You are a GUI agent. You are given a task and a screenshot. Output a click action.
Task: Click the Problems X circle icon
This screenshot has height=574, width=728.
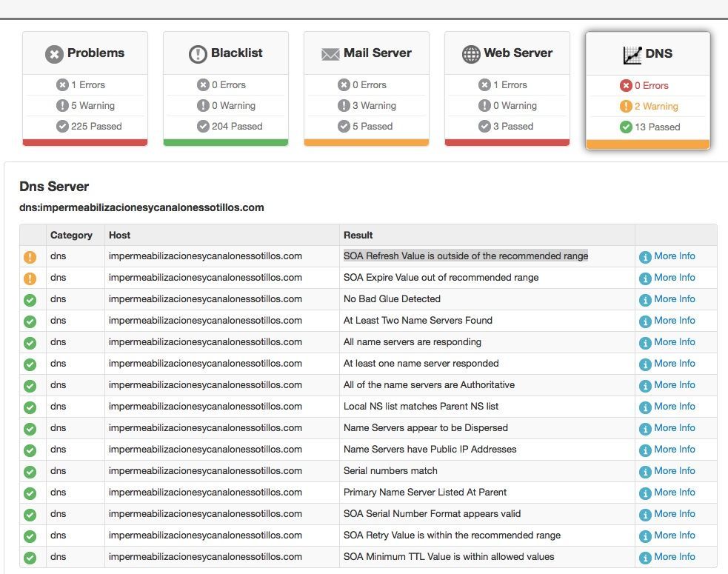coord(54,54)
